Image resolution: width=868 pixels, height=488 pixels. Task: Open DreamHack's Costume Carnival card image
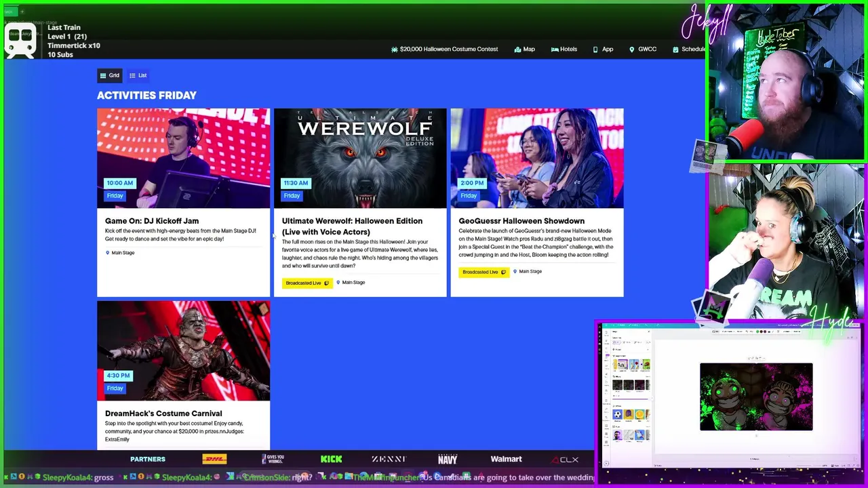pyautogui.click(x=183, y=350)
